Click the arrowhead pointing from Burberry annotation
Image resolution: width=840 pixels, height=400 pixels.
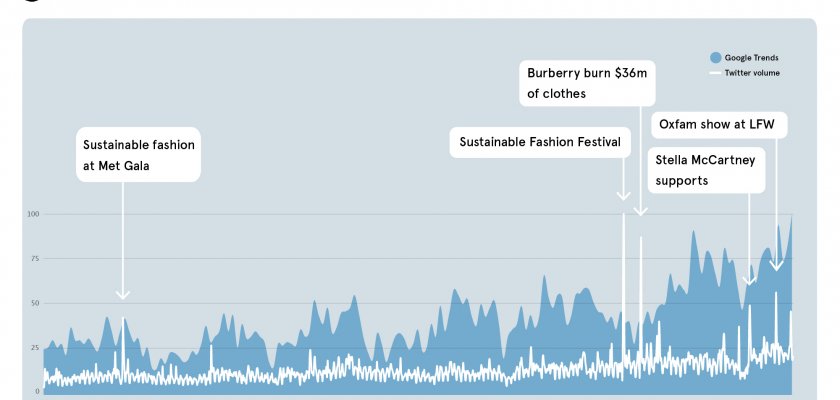click(x=641, y=210)
